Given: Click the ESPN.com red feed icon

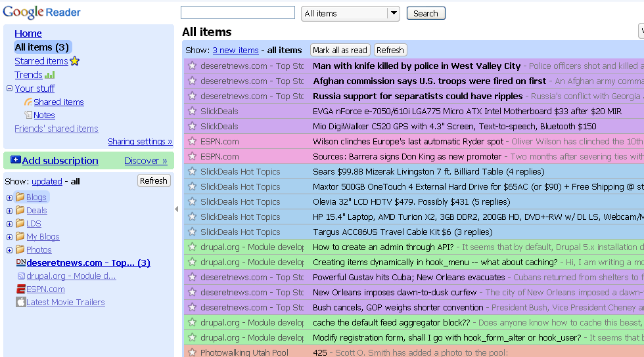Looking at the screenshot, I should coord(21,289).
